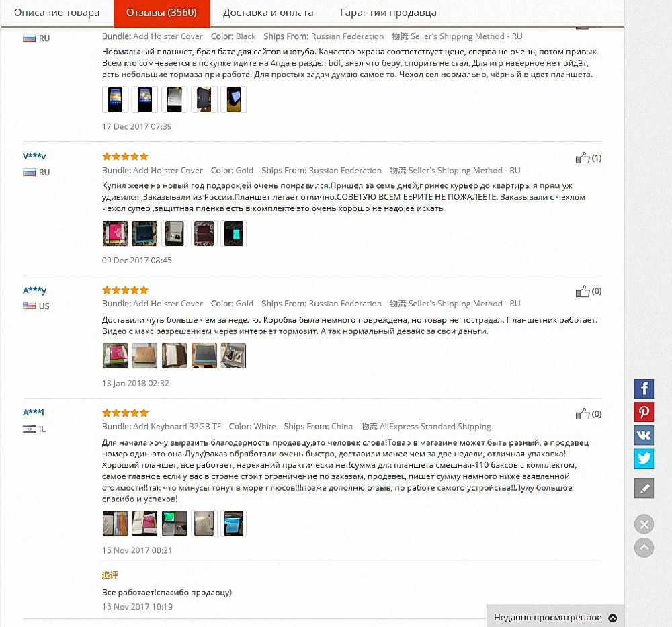Open reviewer V***v profile link

click(x=34, y=156)
